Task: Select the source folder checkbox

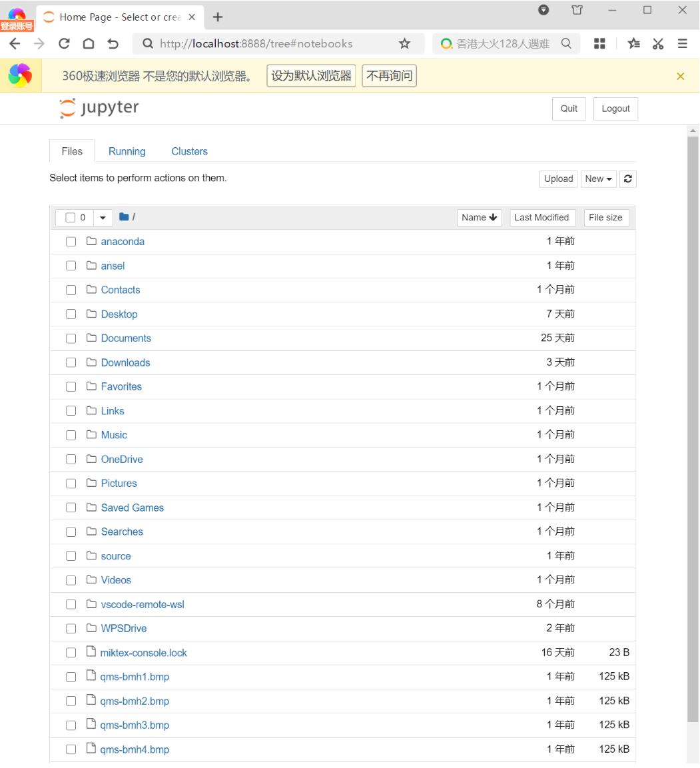Action: [71, 556]
